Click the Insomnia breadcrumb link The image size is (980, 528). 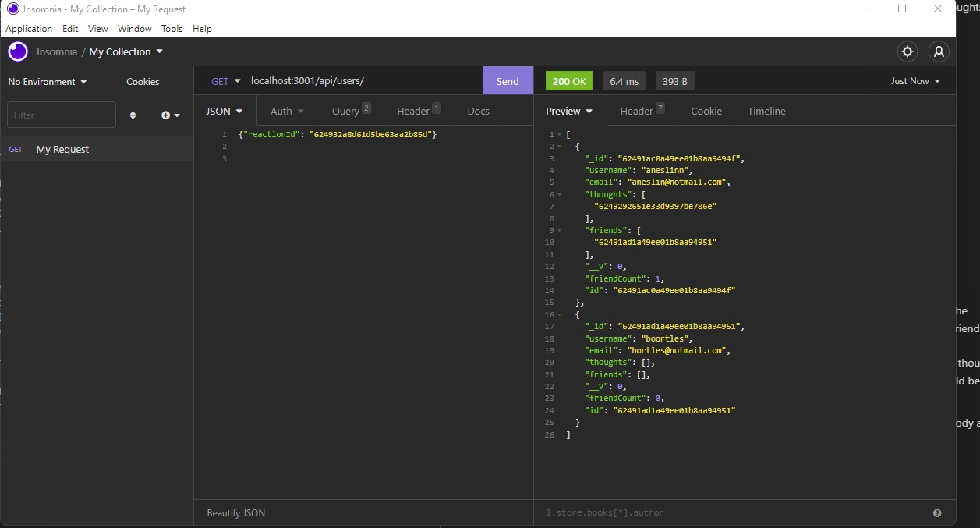[57, 51]
